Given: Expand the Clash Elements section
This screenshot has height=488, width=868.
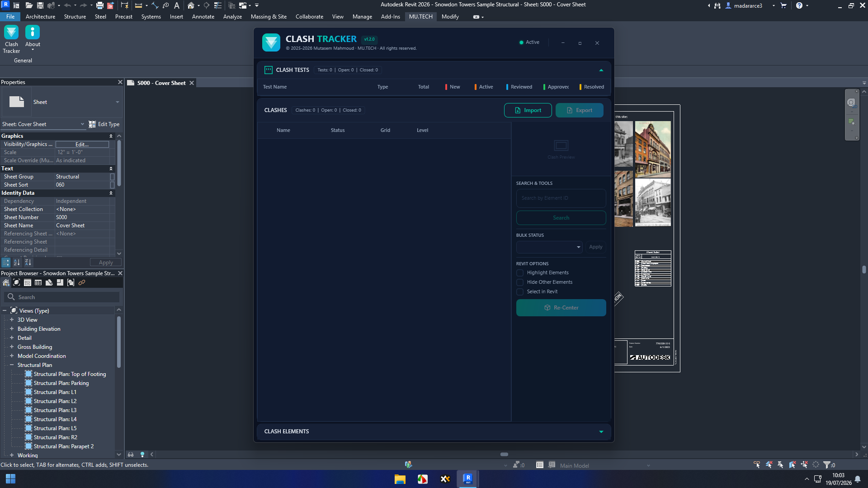Looking at the screenshot, I should 601,432.
